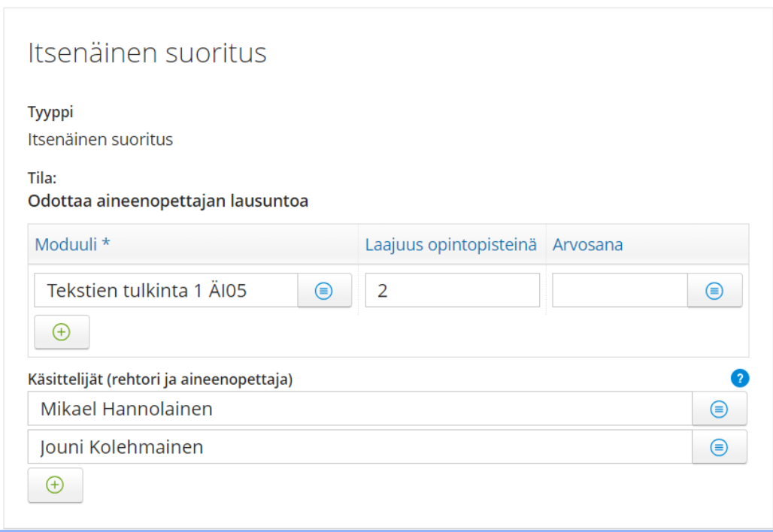
Task: Open the help icon for Käsittelijät
Action: click(739, 378)
